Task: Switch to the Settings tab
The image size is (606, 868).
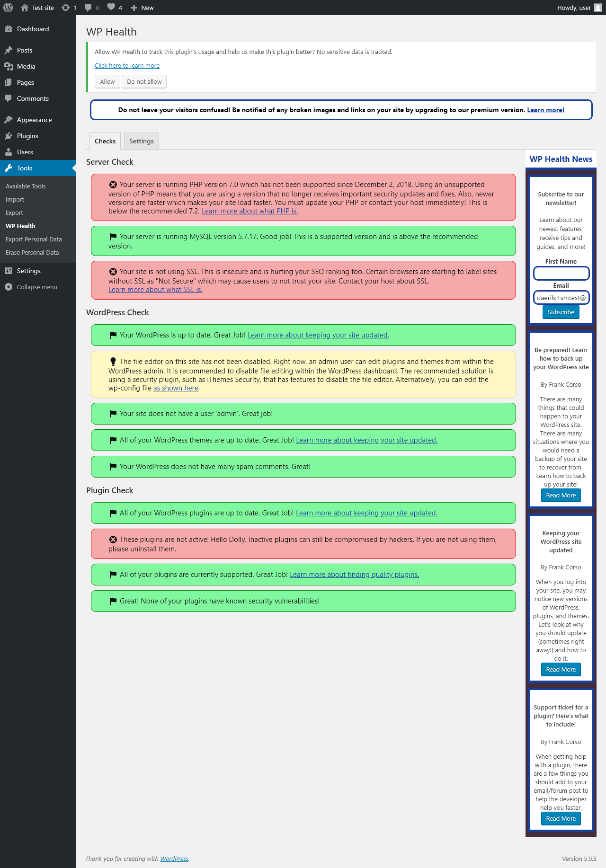Action: pos(142,141)
